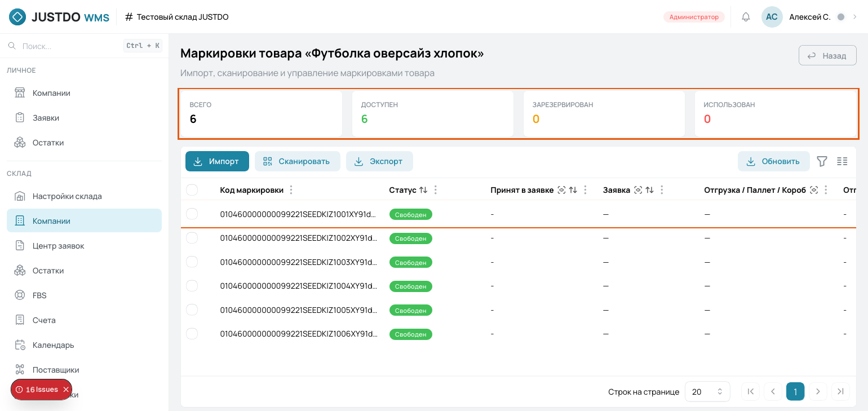868x411 pixels.
Task: Open Заявки under Личное
Action: click(85, 118)
